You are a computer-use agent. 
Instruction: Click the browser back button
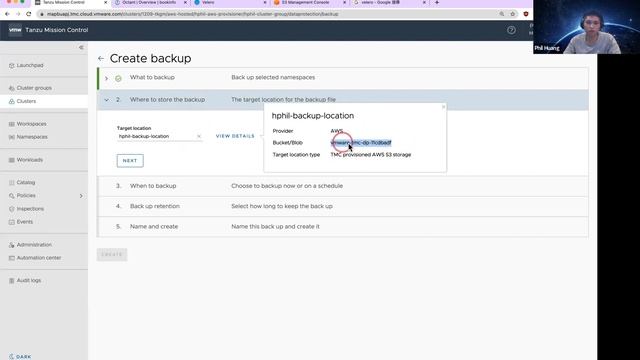[x=7, y=14]
